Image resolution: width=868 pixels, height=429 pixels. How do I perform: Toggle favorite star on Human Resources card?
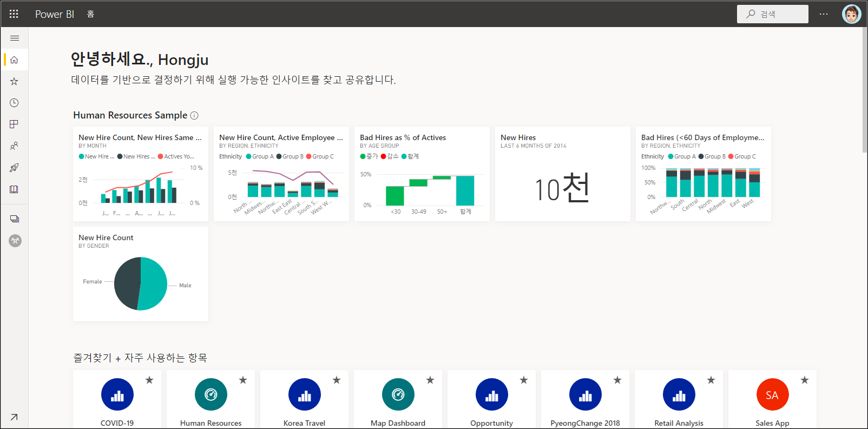[243, 380]
